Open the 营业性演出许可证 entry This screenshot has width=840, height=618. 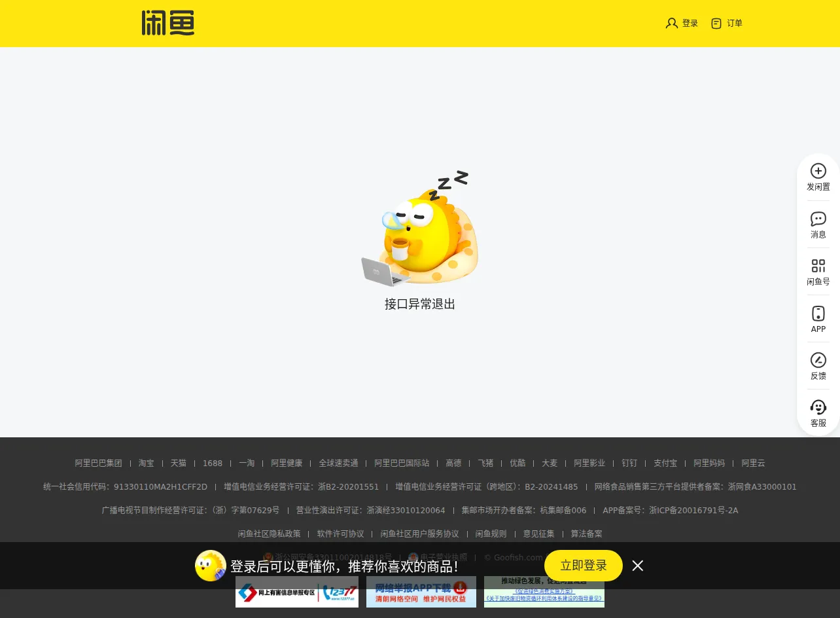click(x=371, y=510)
